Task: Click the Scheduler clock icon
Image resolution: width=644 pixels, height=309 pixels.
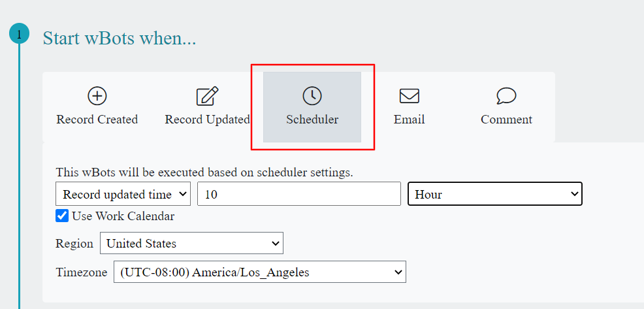Action: point(312,96)
